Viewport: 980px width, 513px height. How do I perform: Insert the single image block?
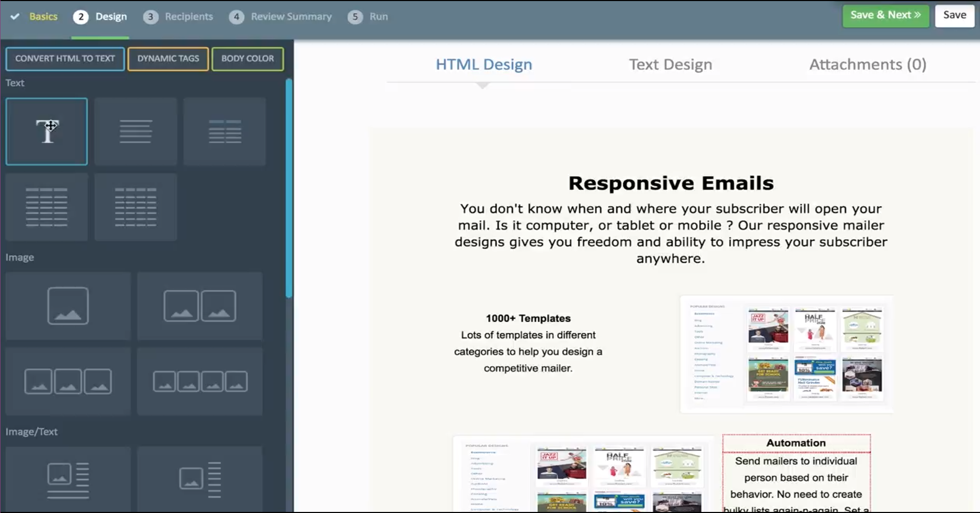click(68, 306)
